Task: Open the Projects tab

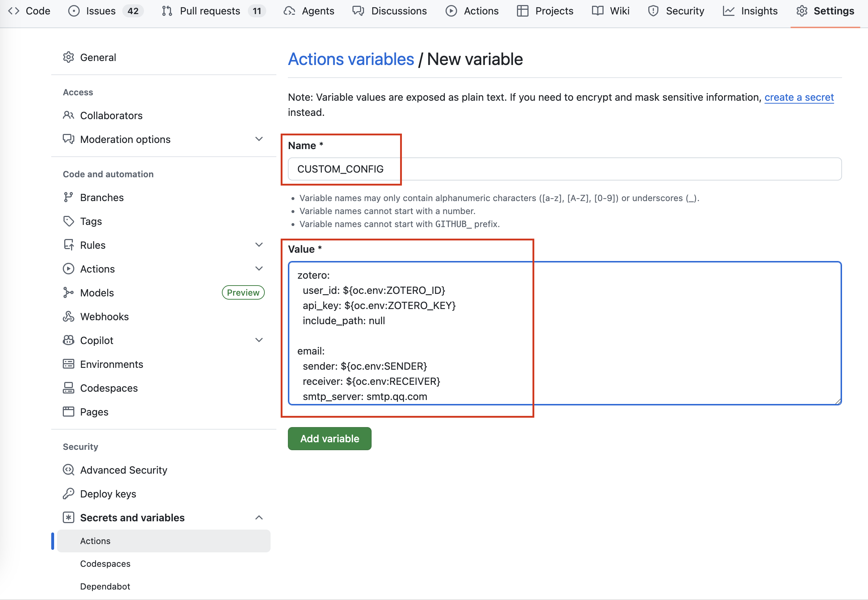Action: pyautogui.click(x=545, y=11)
